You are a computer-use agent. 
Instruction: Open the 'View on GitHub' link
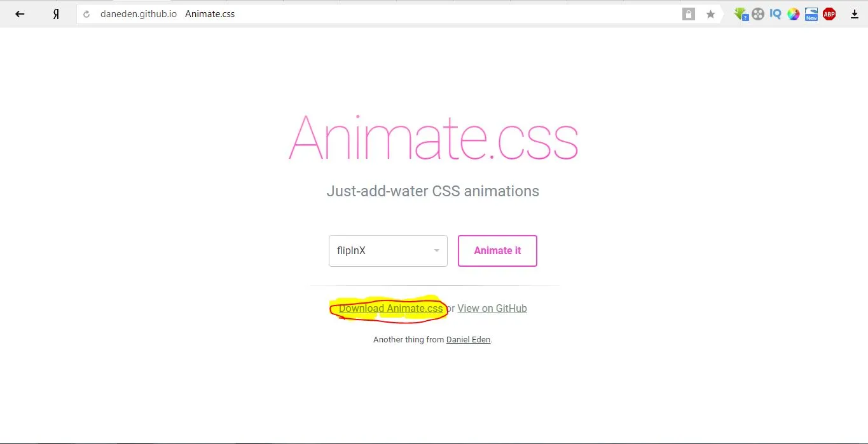click(x=492, y=309)
